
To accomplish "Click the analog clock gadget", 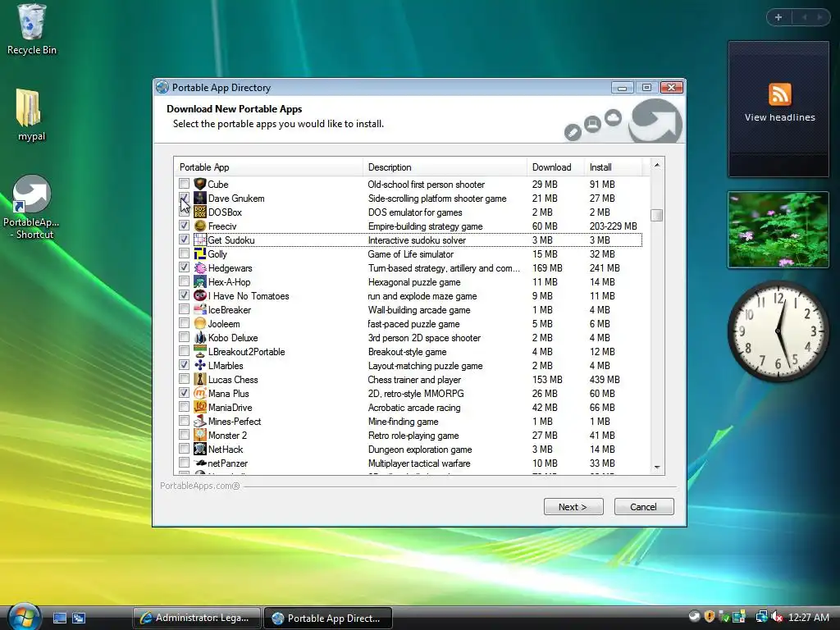I will [778, 331].
